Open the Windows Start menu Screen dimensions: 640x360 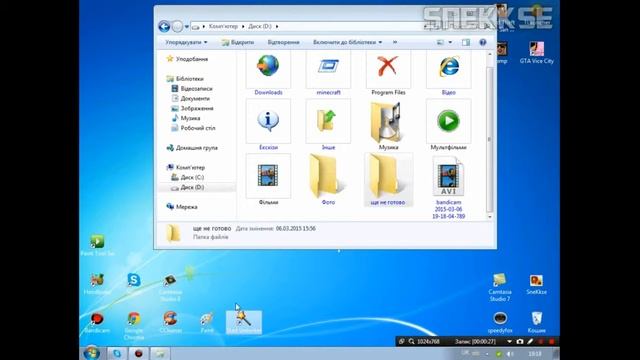[x=91, y=353]
